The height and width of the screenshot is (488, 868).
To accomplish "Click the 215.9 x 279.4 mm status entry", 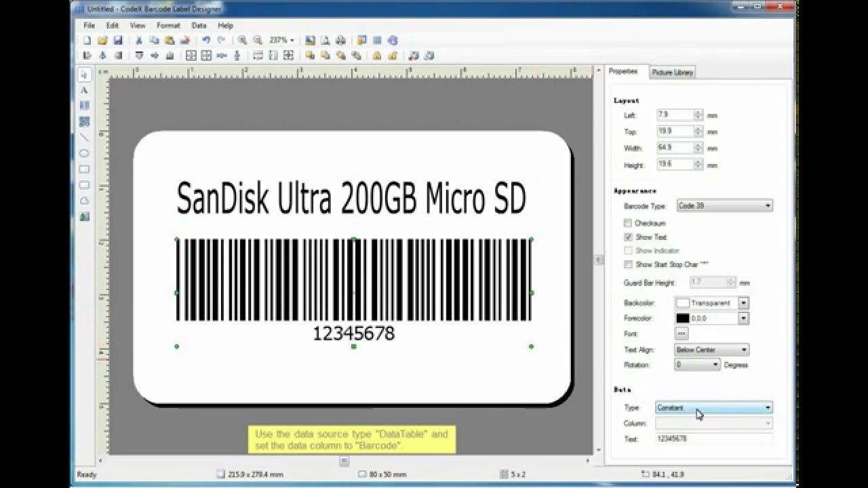I will (x=250, y=474).
